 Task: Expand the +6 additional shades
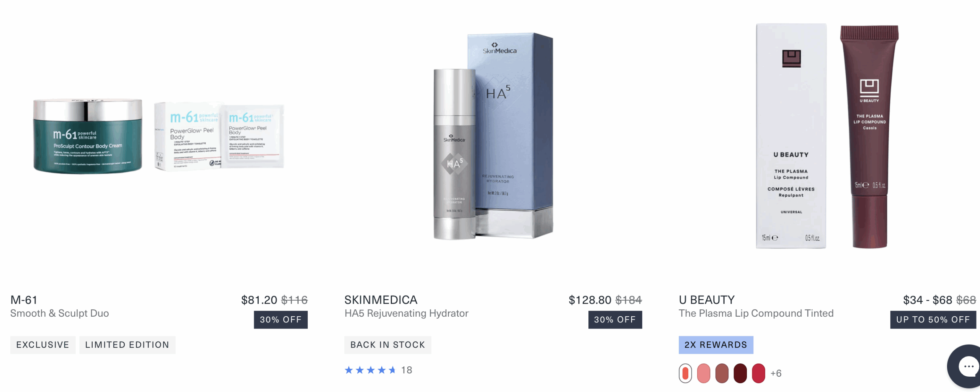click(x=776, y=373)
